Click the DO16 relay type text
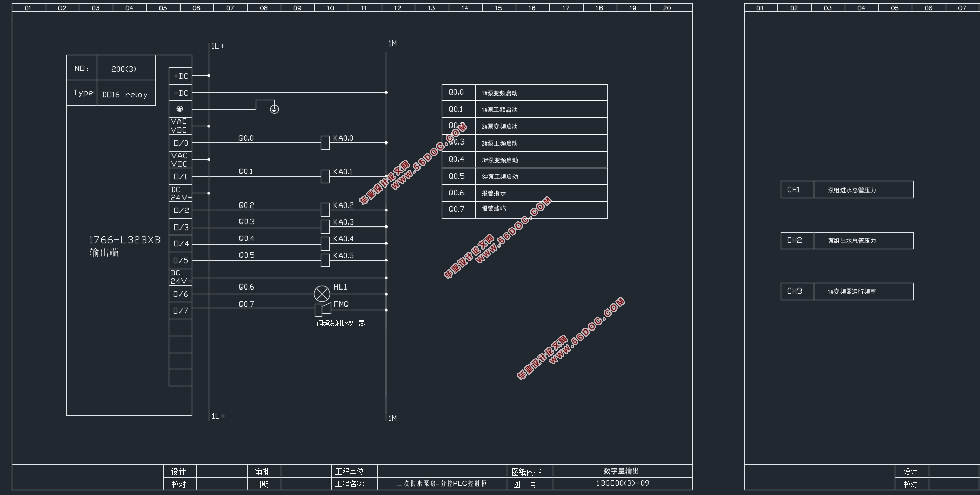Screen dimensions: 980x495 click(x=125, y=95)
